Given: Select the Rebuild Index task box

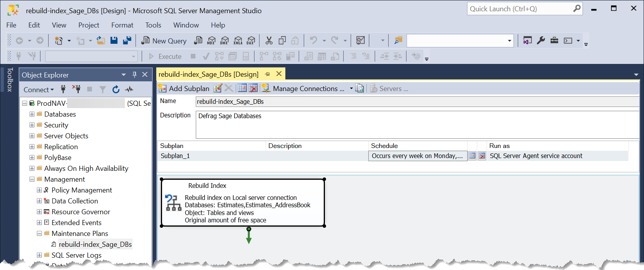Looking at the screenshot, I should (243, 203).
